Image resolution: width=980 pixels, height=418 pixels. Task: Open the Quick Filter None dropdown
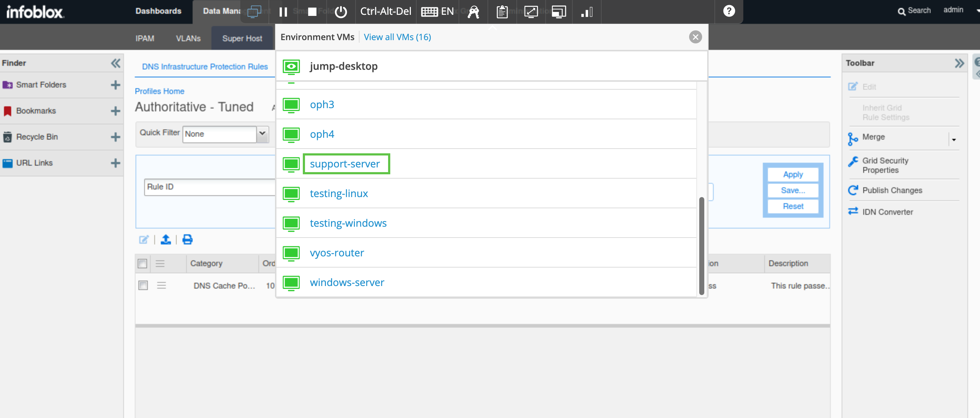click(x=262, y=134)
